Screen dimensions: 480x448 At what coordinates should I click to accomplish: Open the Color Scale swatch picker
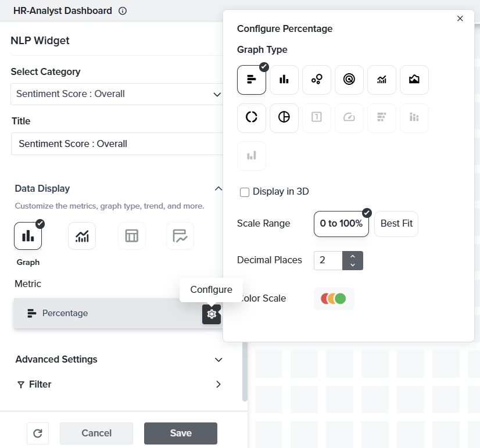[x=334, y=299]
